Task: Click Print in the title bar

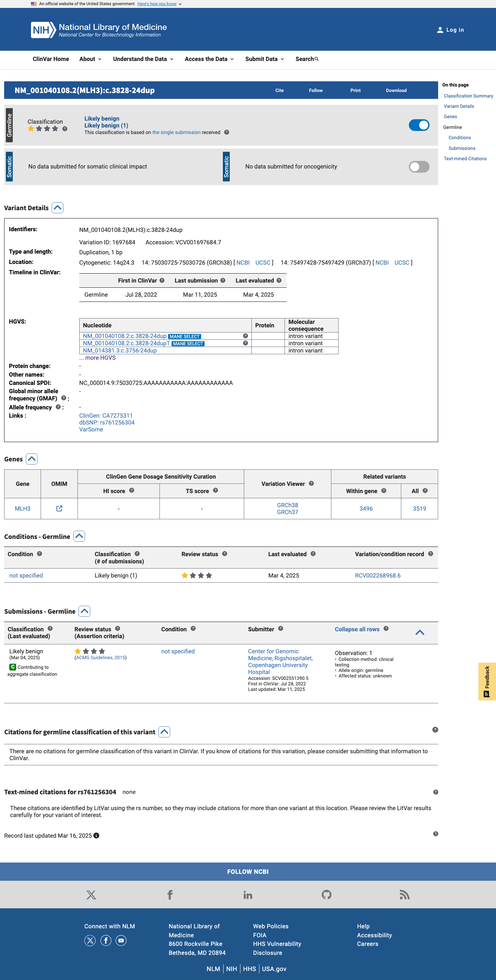Action: click(356, 91)
